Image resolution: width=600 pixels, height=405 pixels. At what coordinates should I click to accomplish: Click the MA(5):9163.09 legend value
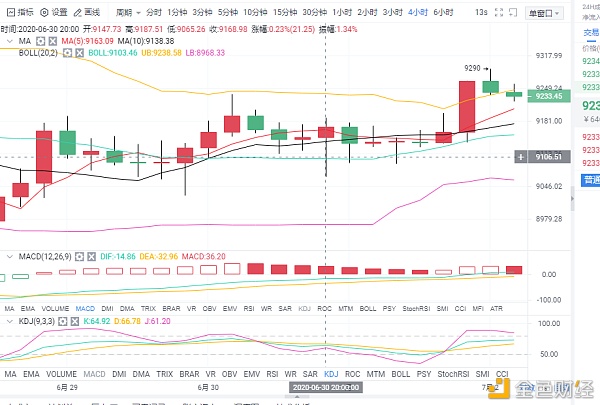click(x=88, y=41)
